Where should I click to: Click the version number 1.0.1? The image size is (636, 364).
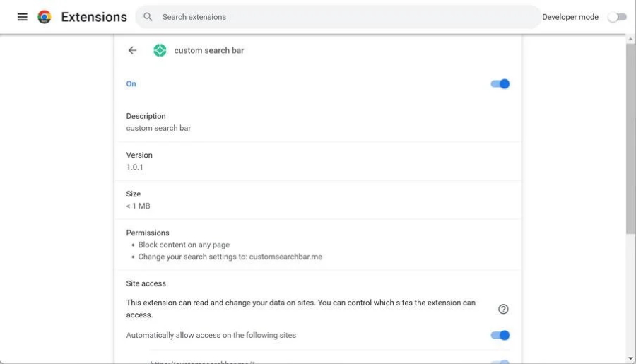click(134, 168)
